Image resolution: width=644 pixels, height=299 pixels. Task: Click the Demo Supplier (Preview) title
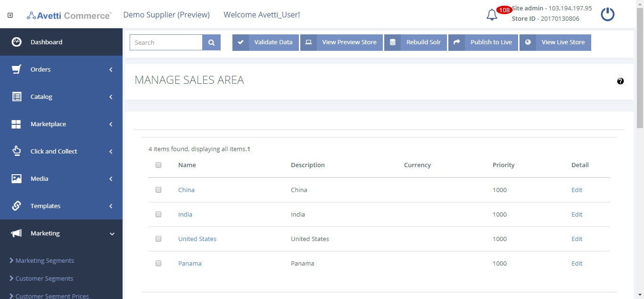(166, 15)
